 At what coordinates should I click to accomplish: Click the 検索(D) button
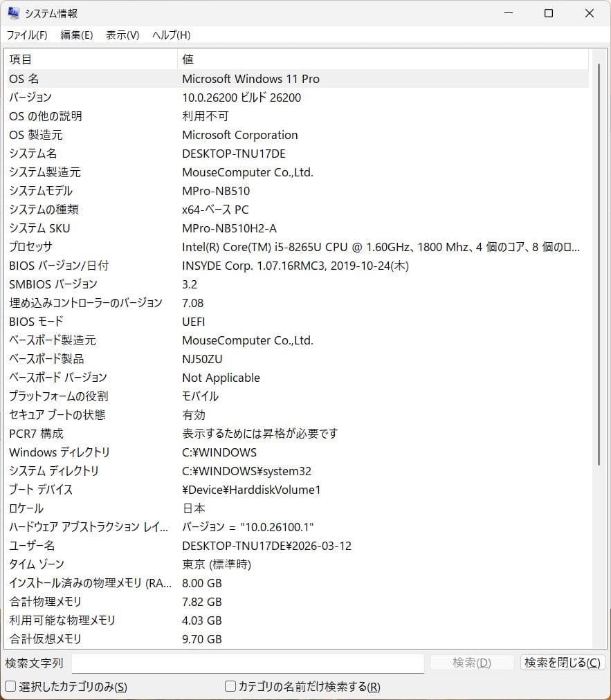point(472,663)
